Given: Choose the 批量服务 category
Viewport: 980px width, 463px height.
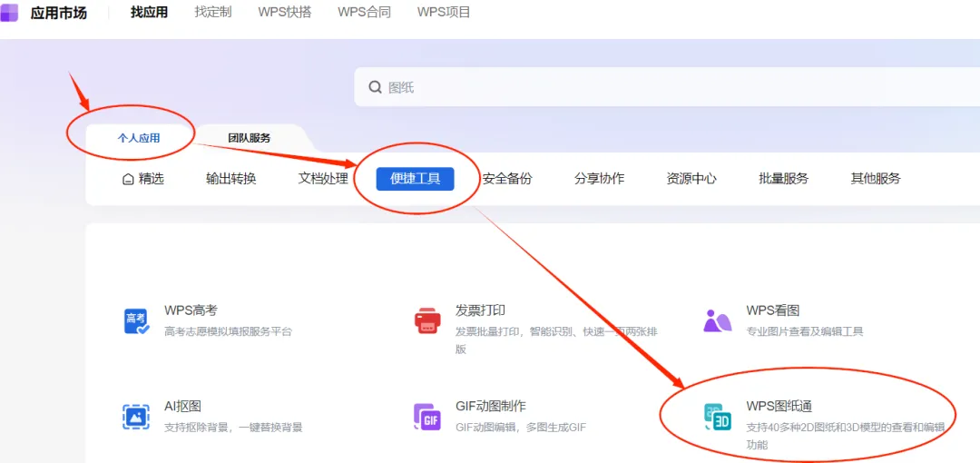Looking at the screenshot, I should [784, 179].
